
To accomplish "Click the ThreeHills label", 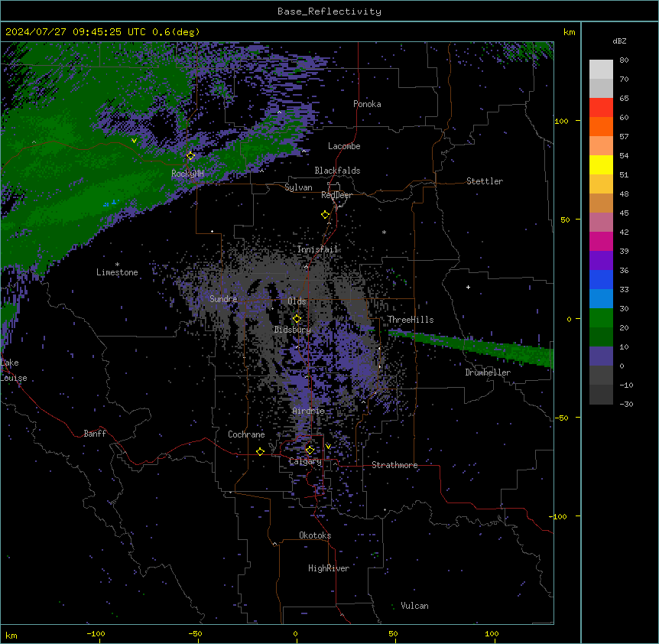I will [411, 320].
